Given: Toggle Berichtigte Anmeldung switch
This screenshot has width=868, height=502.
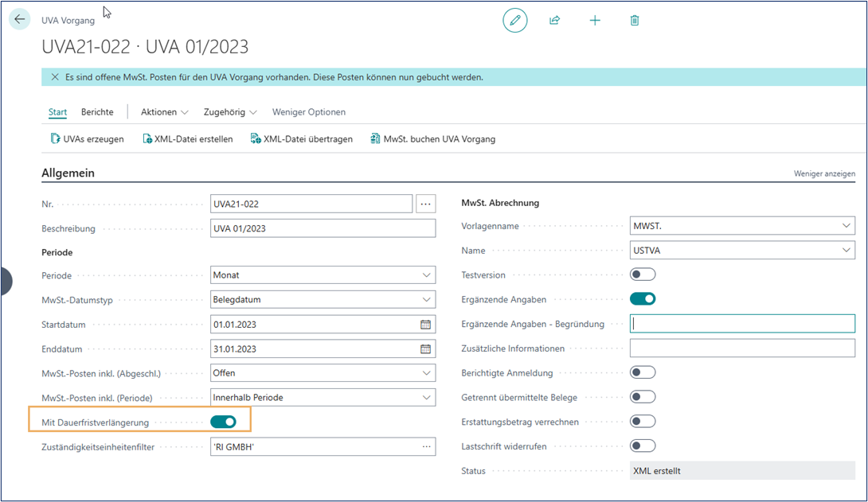Looking at the screenshot, I should point(642,372).
